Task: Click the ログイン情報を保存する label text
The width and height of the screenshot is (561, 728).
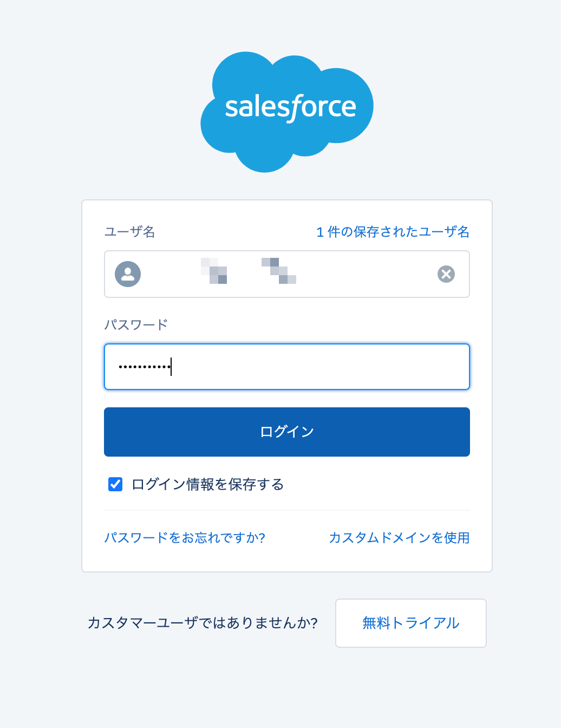Action: point(207,484)
